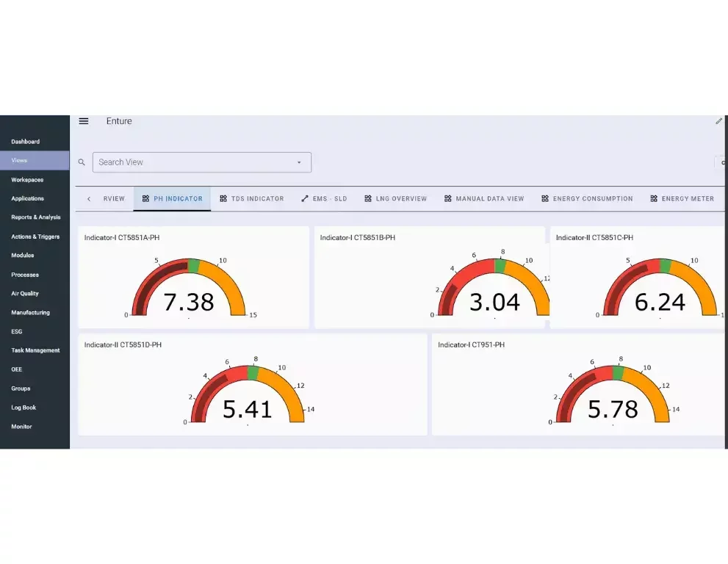The width and height of the screenshot is (728, 564).
Task: Click the grid icon on ENERGY METER tab
Action: (652, 198)
